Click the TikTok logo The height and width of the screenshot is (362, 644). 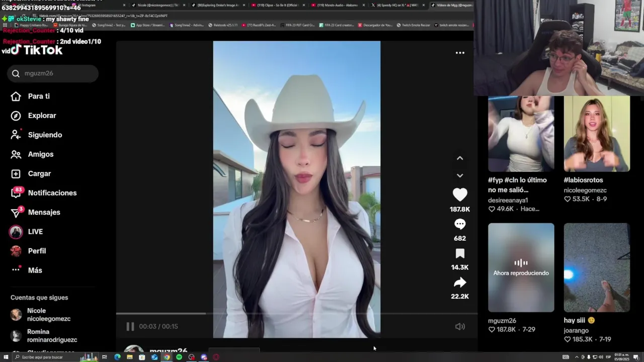click(36, 50)
